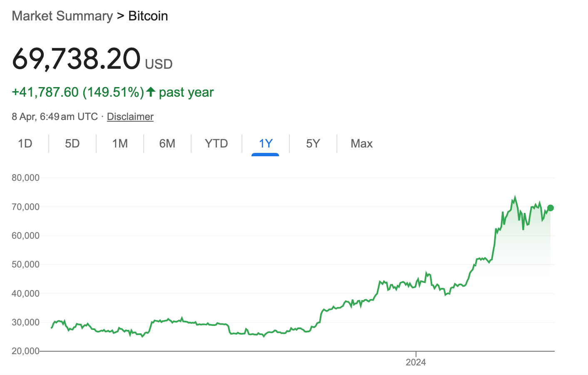
Task: Click the 80,000 y-axis label
Action: (26, 178)
